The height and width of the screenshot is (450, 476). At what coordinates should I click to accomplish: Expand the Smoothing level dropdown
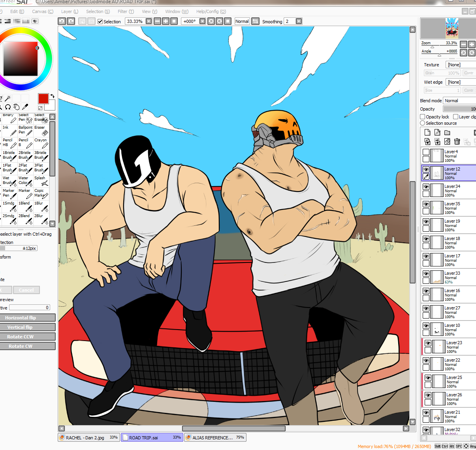click(x=299, y=21)
